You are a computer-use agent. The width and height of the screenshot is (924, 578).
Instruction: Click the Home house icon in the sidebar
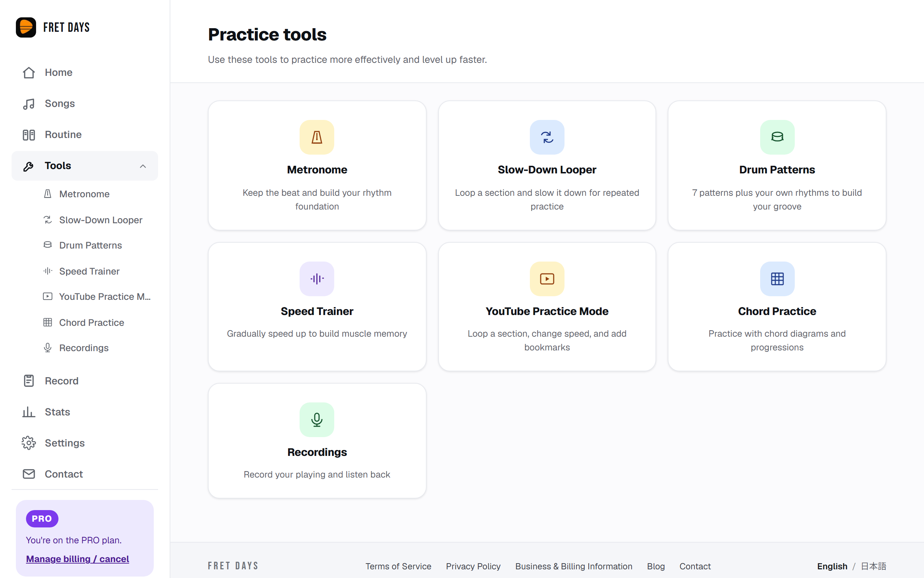click(29, 73)
